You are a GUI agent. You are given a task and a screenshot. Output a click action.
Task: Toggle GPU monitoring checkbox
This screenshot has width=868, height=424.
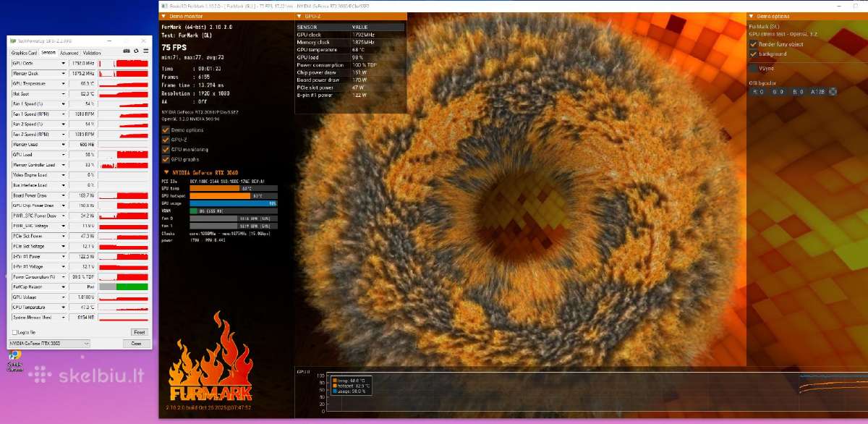(x=166, y=149)
